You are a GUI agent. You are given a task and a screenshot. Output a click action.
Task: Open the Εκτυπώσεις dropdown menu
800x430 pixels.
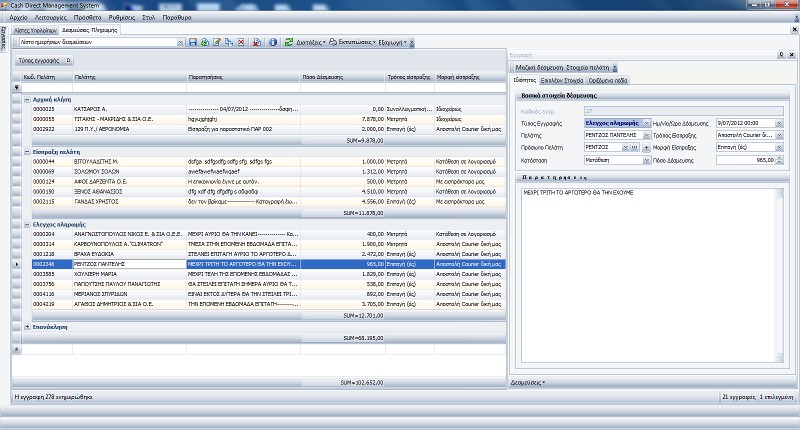357,42
